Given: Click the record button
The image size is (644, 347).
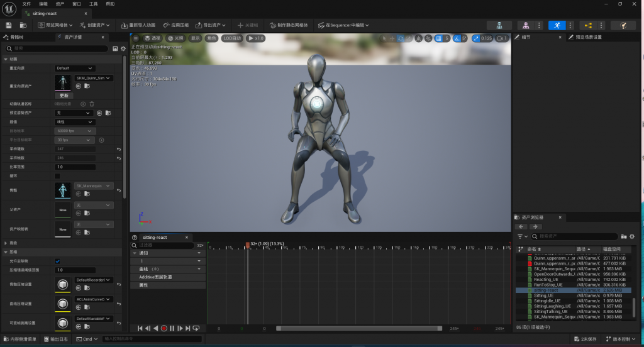Looking at the screenshot, I should (x=164, y=328).
